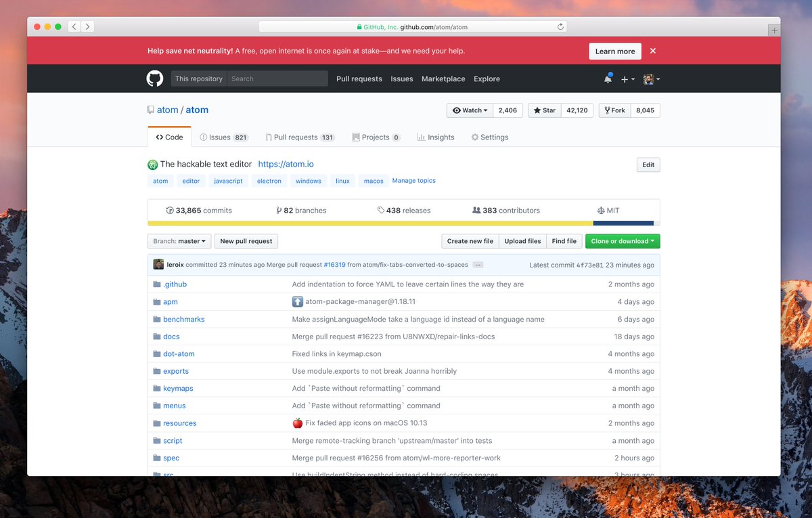Open the user avatar profile menu
Viewport: 812px width, 518px height.
(651, 79)
